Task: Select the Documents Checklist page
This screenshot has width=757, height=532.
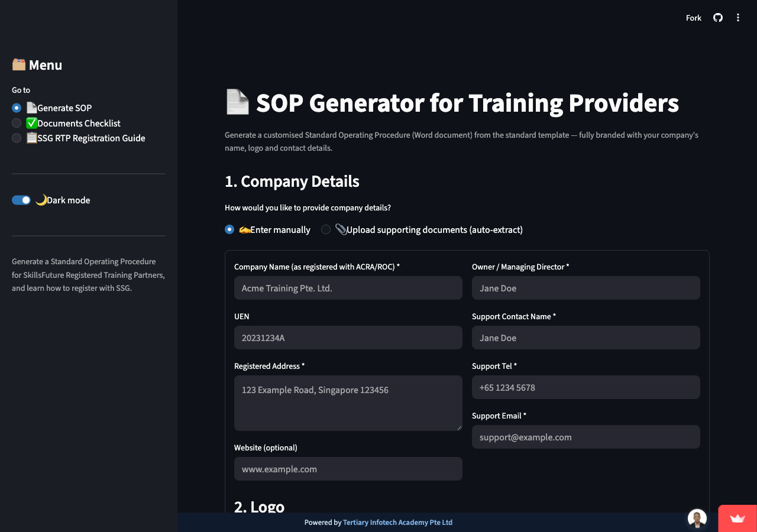Action: 66,123
